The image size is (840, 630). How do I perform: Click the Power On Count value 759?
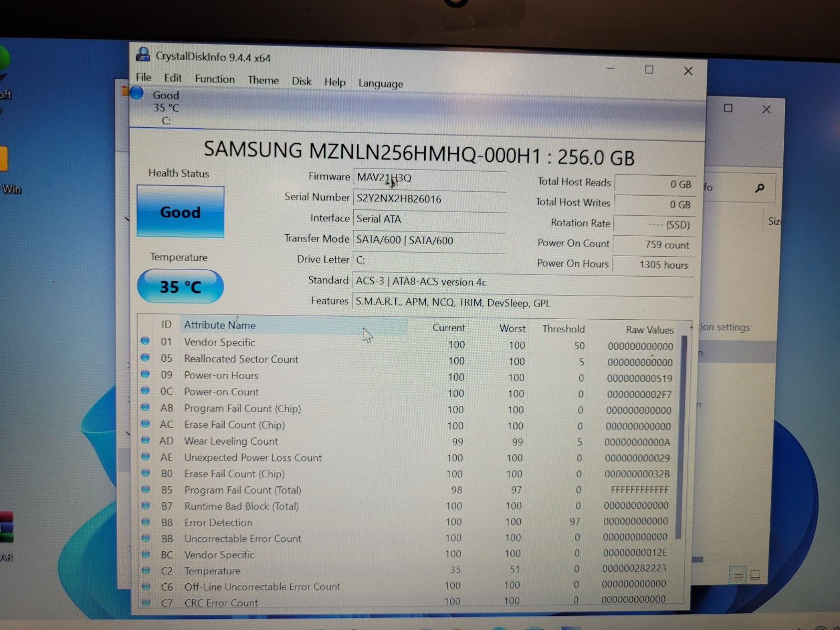coord(654,245)
